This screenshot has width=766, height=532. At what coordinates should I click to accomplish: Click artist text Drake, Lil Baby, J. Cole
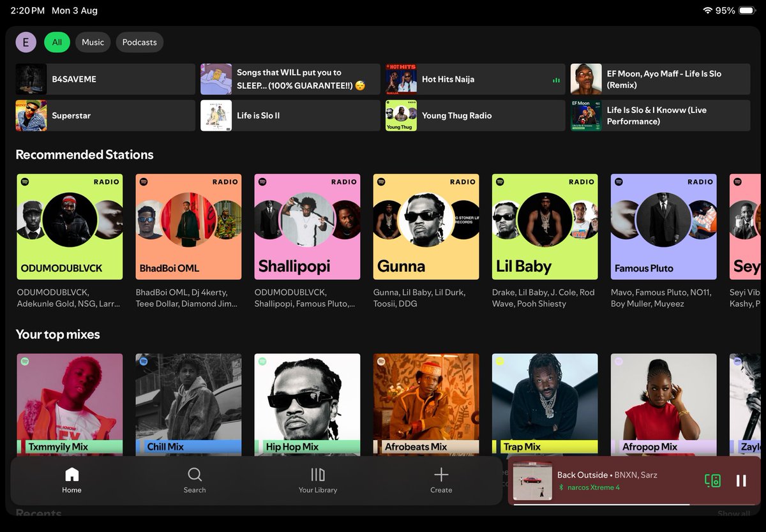[543, 298]
